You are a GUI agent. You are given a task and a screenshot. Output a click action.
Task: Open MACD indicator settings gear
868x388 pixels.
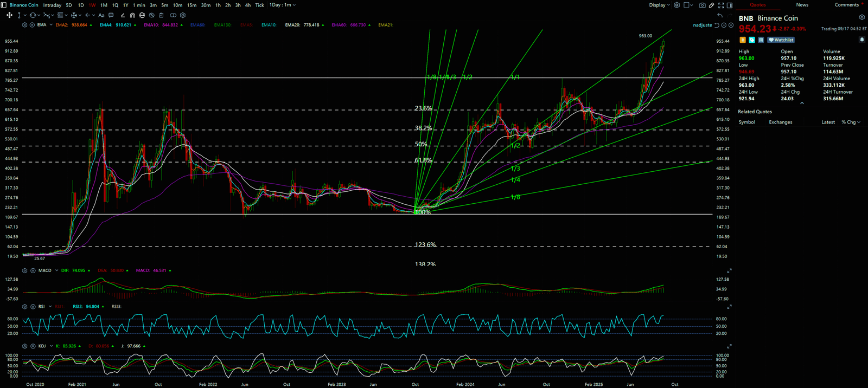pyautogui.click(x=25, y=270)
